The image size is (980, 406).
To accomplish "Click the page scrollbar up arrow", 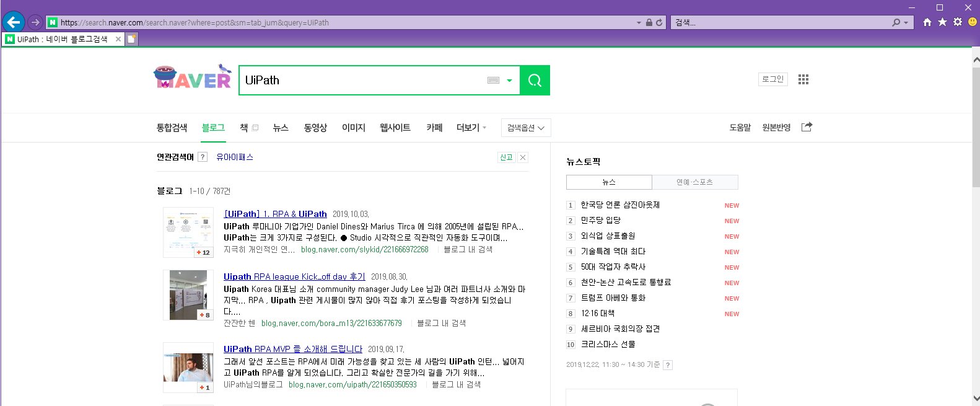I will coord(976,60).
